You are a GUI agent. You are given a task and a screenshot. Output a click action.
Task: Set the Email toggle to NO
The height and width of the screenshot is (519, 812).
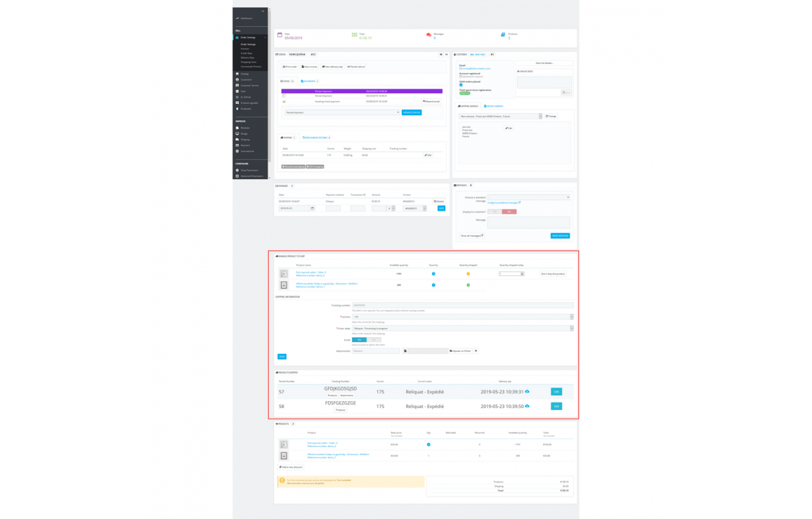(373, 339)
